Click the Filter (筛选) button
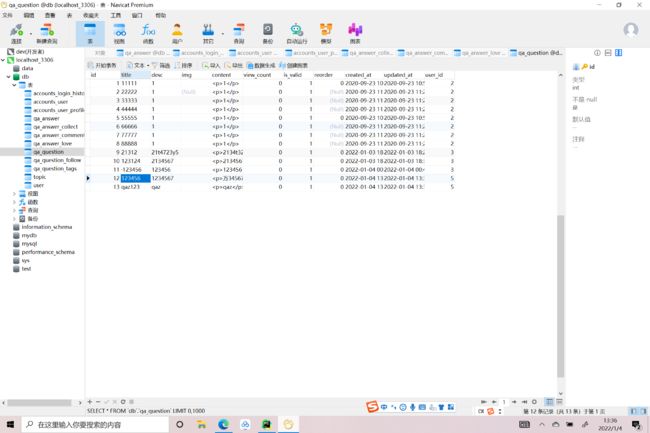This screenshot has height=433, width=650. pyautogui.click(x=161, y=65)
